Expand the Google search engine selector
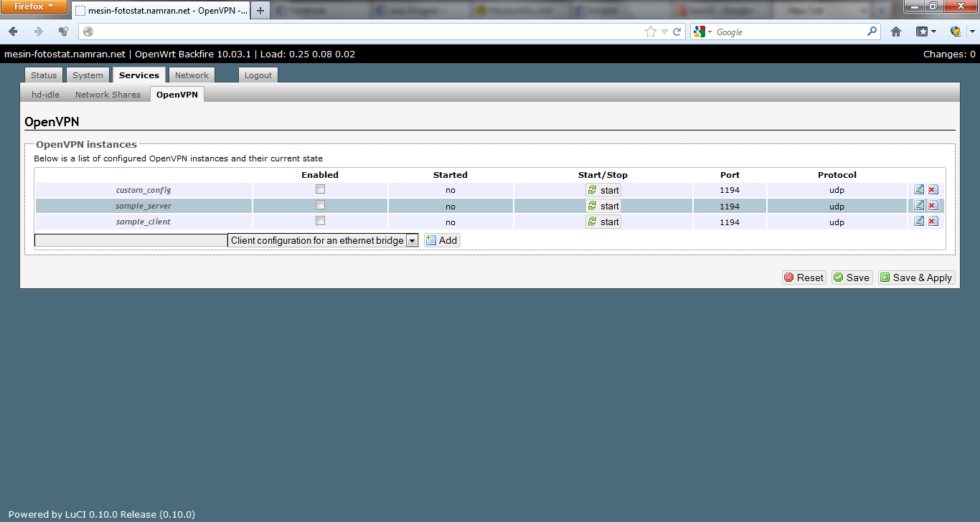 tap(702, 32)
